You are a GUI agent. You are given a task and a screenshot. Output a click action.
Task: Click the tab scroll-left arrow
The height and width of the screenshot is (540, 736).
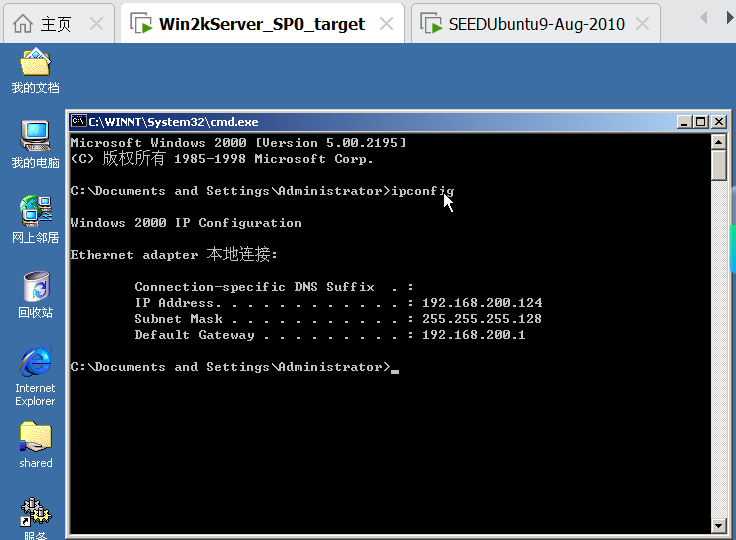[704, 18]
